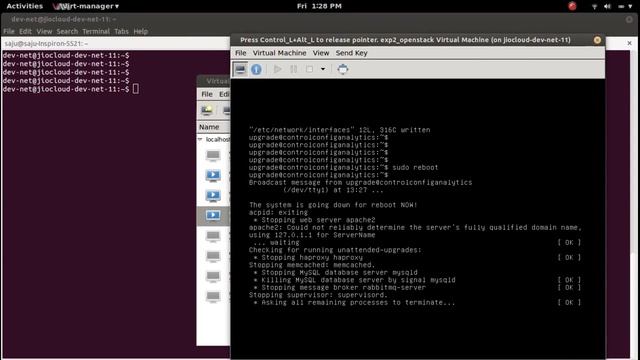Click the volume speaker icon in top bar
The height and width of the screenshot is (360, 640).
pyautogui.click(x=607, y=7)
